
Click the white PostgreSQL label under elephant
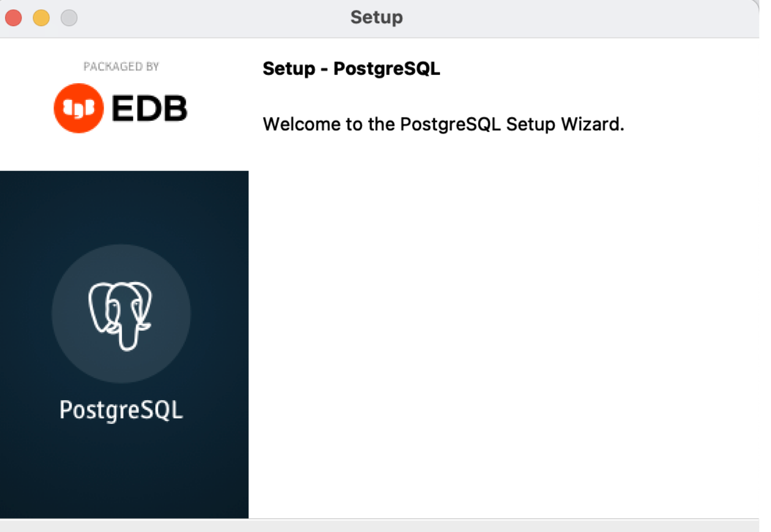pos(121,410)
